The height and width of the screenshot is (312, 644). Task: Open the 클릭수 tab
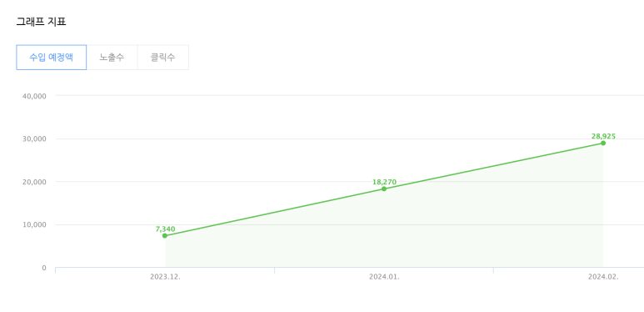[163, 58]
